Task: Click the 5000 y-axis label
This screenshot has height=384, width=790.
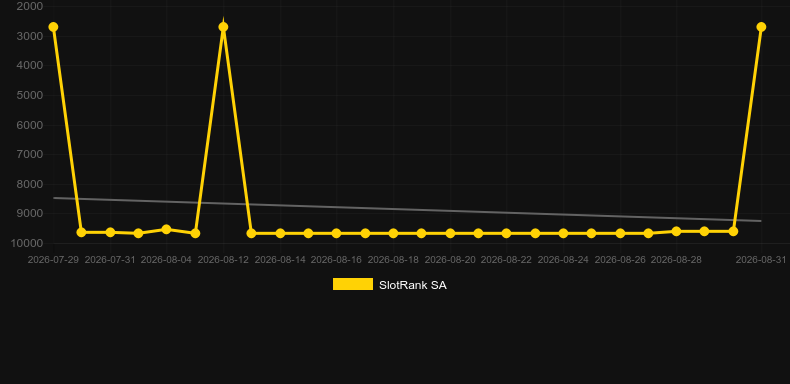Action: [30, 95]
